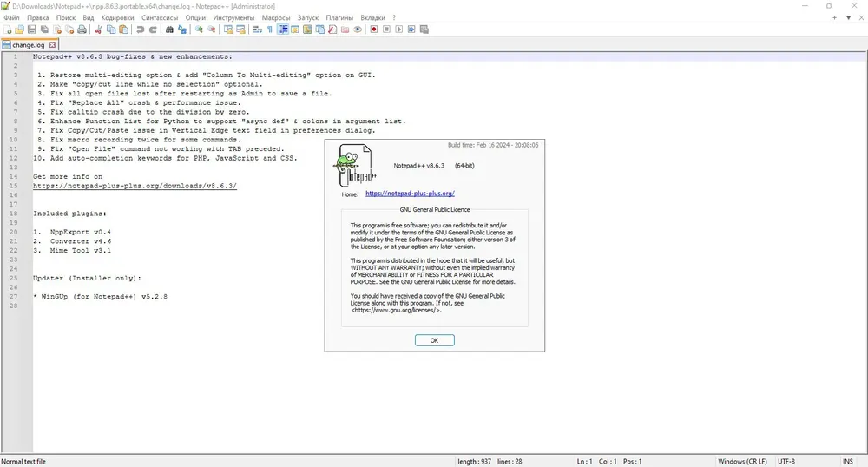
Task: Create a new document via toolbar icon
Action: [x=7, y=30]
